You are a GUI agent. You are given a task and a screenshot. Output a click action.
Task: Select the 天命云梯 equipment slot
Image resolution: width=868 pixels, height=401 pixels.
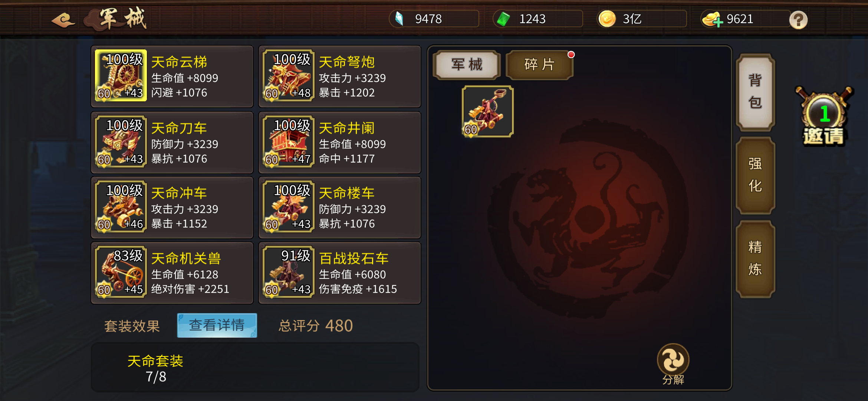(172, 76)
